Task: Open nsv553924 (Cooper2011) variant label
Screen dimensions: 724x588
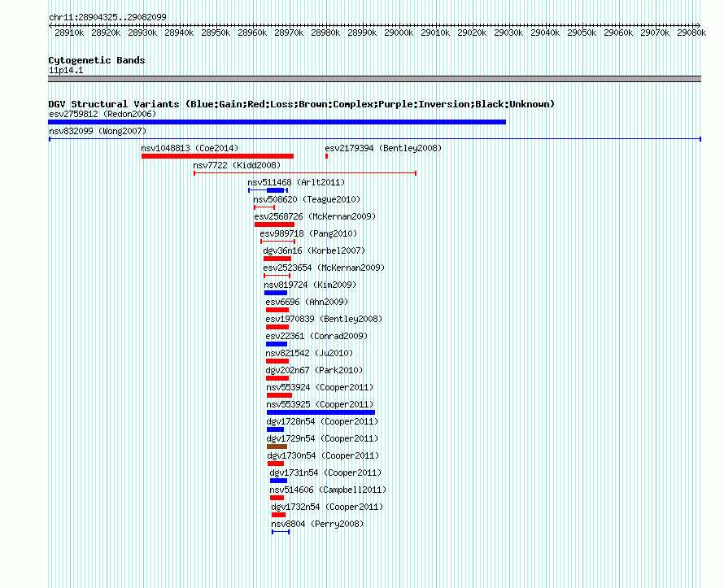Action: (320, 387)
